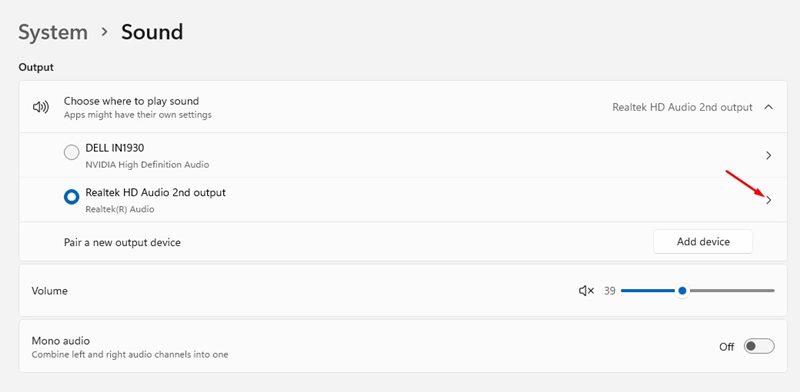Click the Pair a new output device label
Image resolution: width=800 pixels, height=392 pixels.
click(x=122, y=242)
